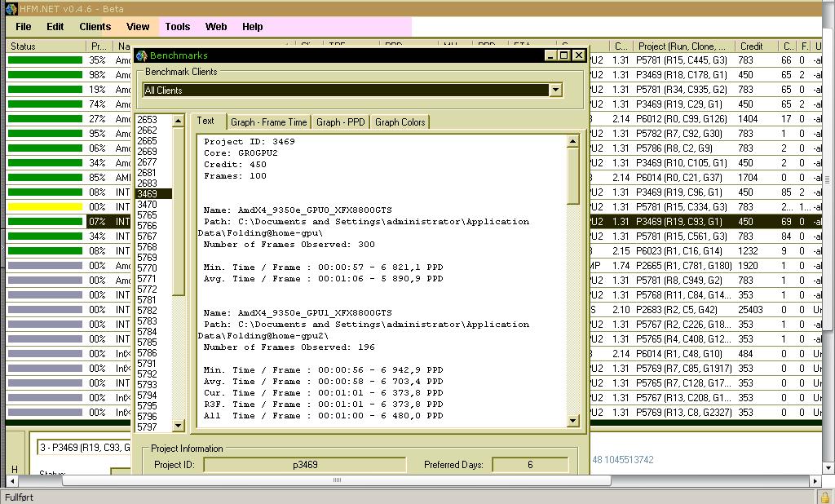Click credit value 25403
This screenshot has width=835, height=504.
pos(750,310)
